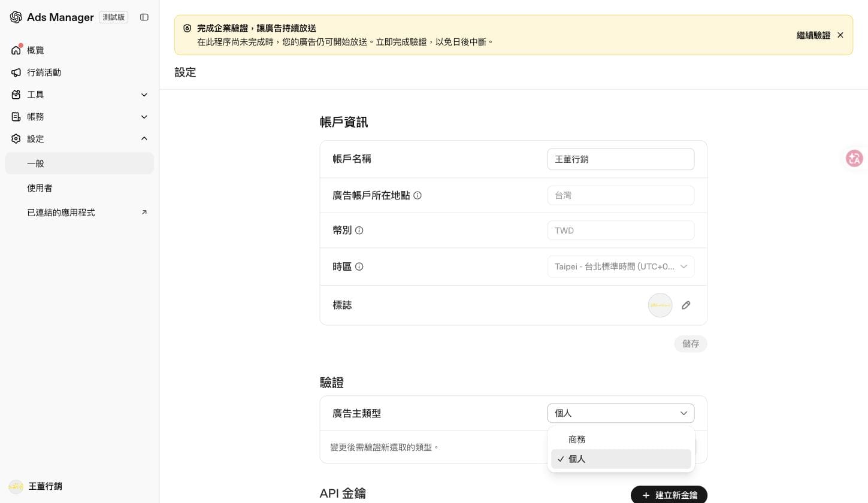Click 建立新金鑰 button
868x503 pixels.
pyautogui.click(x=669, y=495)
